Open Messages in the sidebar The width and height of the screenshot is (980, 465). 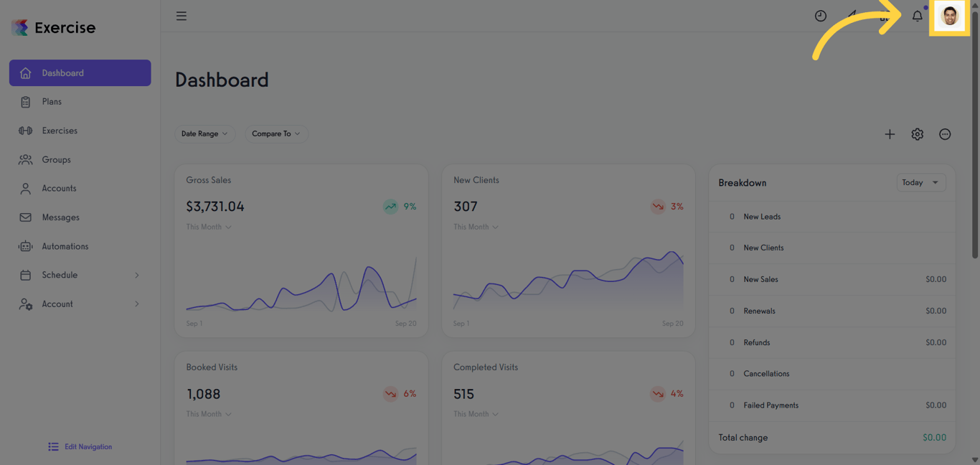point(60,217)
